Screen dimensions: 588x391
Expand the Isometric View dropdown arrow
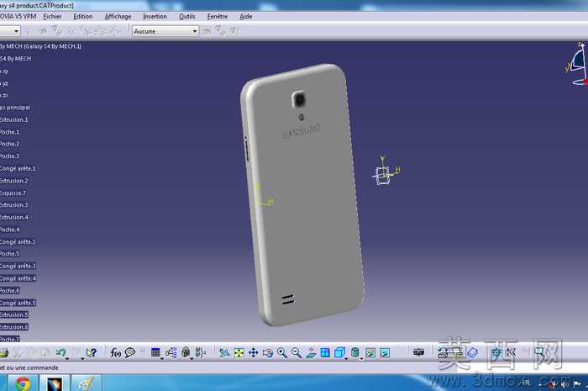tap(346, 358)
